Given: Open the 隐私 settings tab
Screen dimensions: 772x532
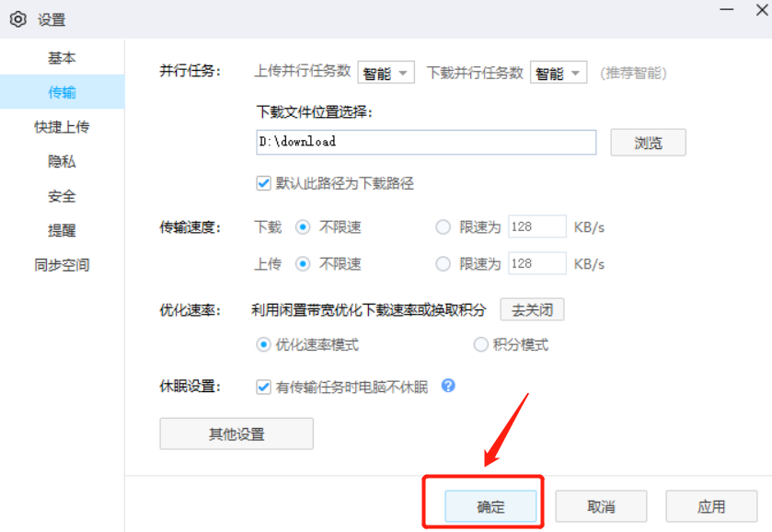Looking at the screenshot, I should [x=62, y=161].
